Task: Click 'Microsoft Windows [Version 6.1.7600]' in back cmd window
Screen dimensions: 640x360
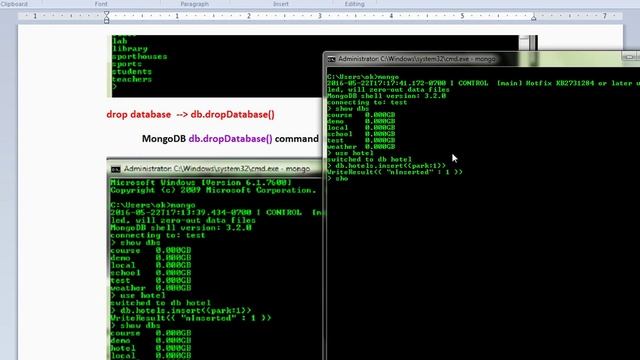Action: (x=201, y=182)
